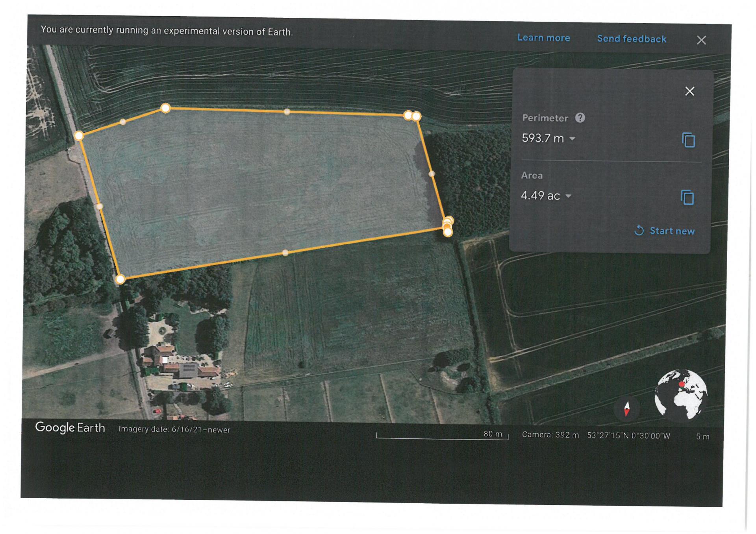This screenshot has width=756, height=534.
Task: Click the midpoint handle on top edge
Action: pos(287,112)
